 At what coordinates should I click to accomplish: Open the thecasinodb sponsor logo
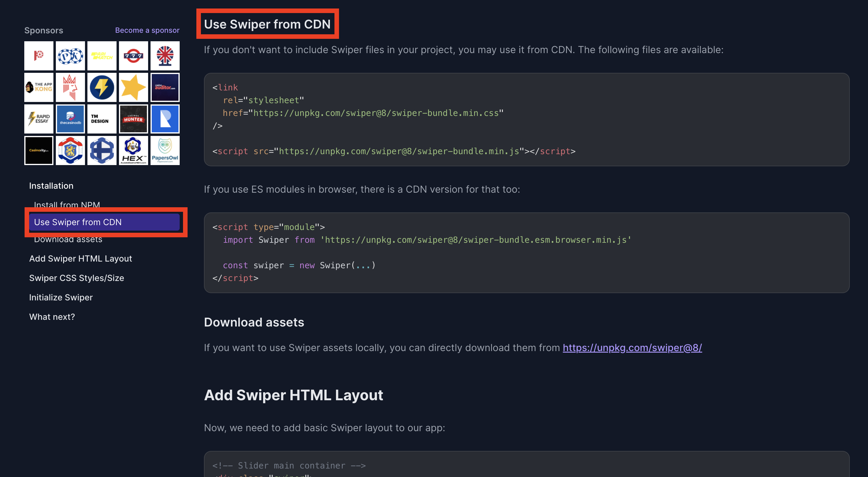(70, 119)
